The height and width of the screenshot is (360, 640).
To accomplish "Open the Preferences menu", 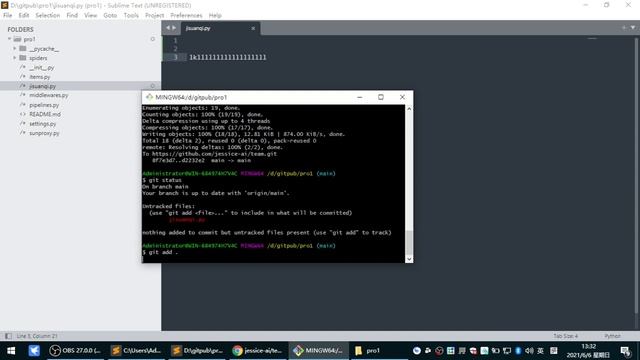I will (x=186, y=16).
